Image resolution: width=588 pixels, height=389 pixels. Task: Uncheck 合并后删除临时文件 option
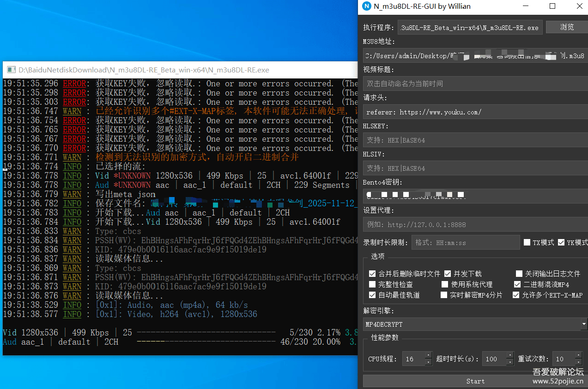372,273
